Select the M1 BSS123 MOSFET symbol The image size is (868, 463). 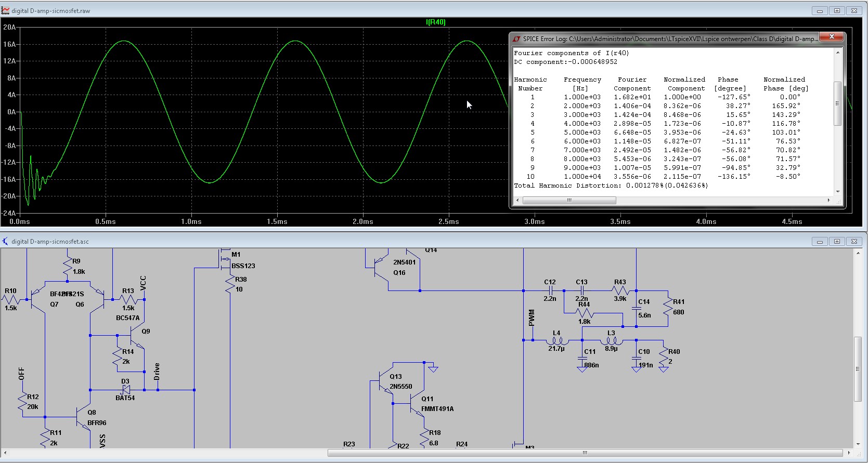224,259
